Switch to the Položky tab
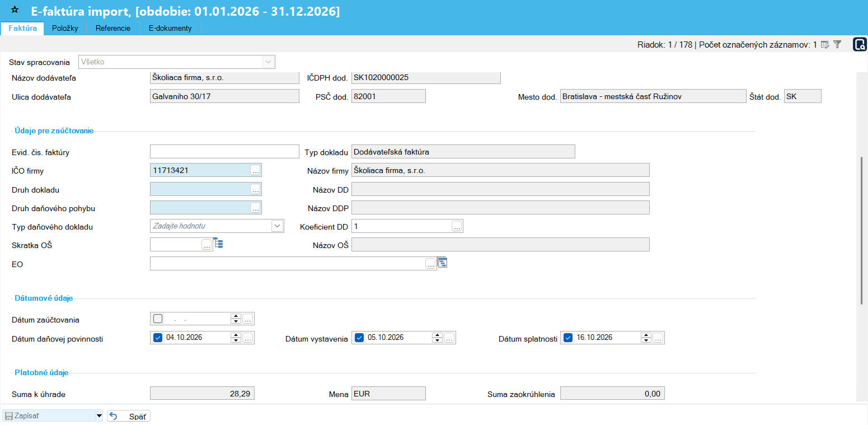Viewport: 868px width, 425px height. point(65,28)
